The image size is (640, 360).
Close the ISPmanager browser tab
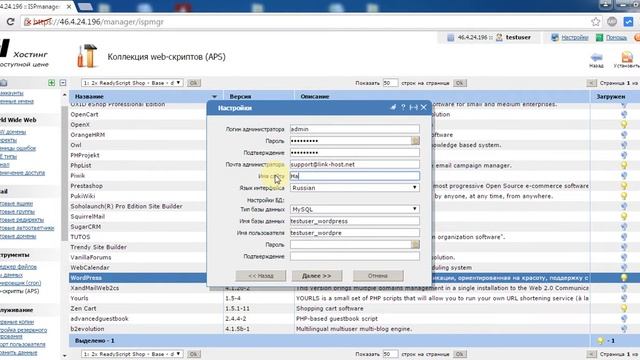(x=69, y=7)
